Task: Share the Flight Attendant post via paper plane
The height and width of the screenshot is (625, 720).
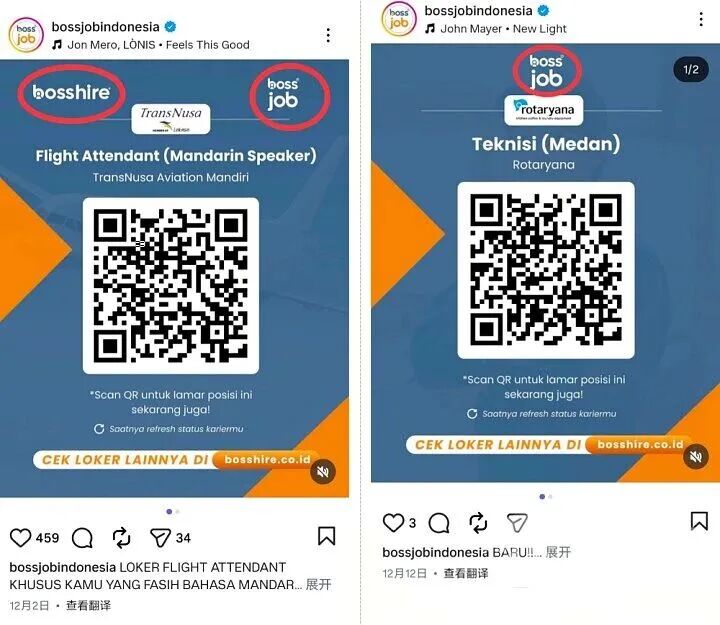Action: point(160,538)
